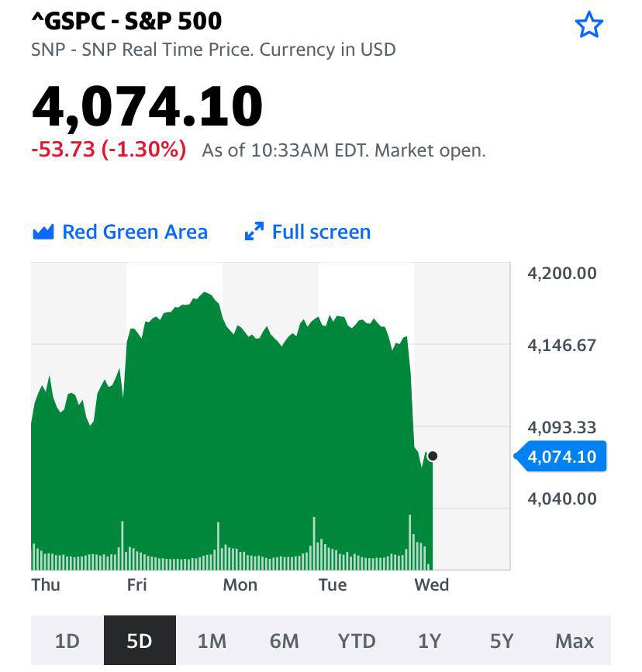Switch to 6M time range
The image size is (642, 672).
[x=285, y=641]
